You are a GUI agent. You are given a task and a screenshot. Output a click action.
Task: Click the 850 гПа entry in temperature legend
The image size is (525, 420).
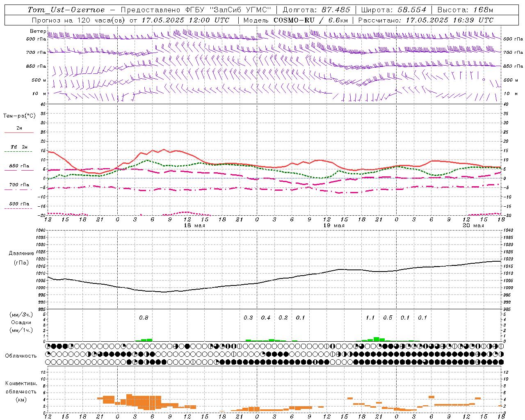click(x=19, y=166)
